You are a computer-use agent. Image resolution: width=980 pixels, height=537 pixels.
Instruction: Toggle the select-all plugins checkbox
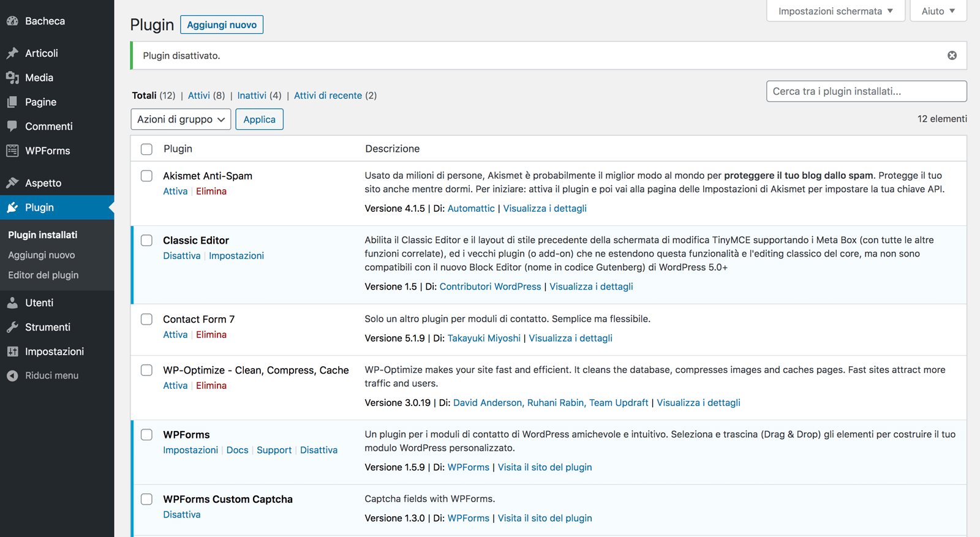click(x=146, y=149)
